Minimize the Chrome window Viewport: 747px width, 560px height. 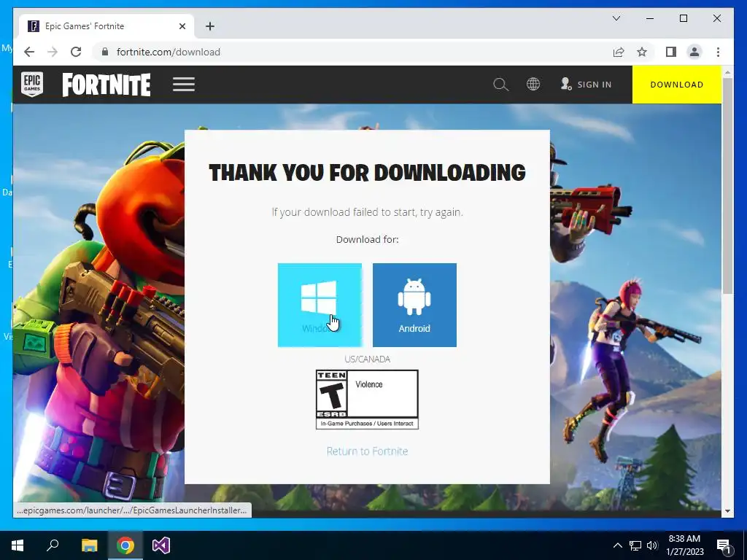650,18
